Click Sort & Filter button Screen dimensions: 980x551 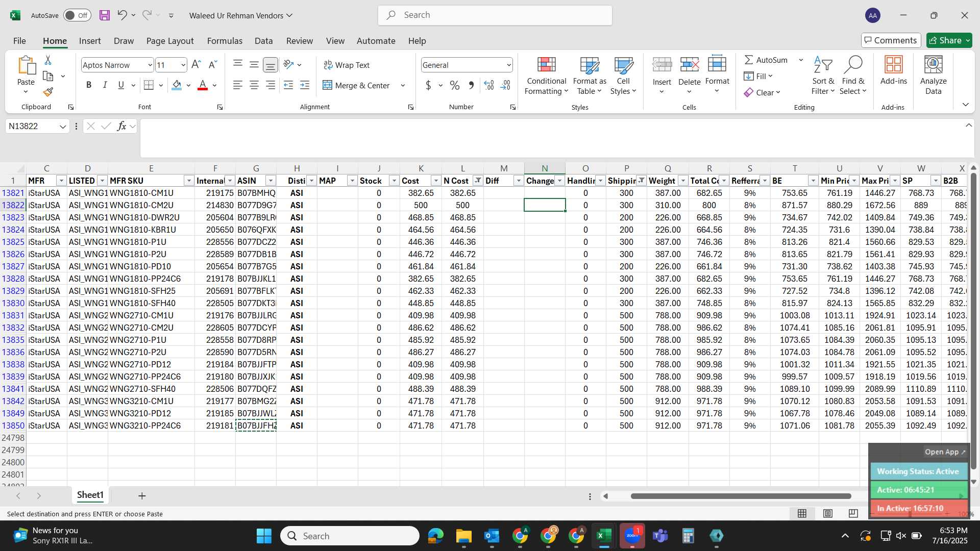click(823, 75)
